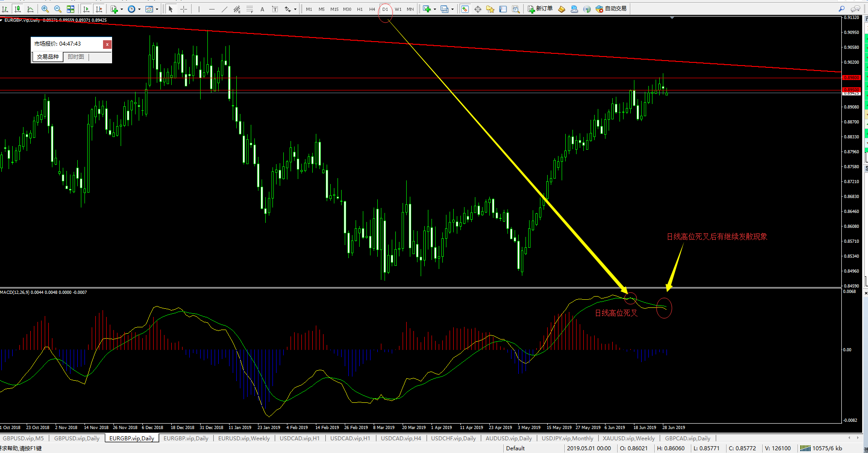Switch to M1 timeframe
The height and width of the screenshot is (453, 868).
309,9
